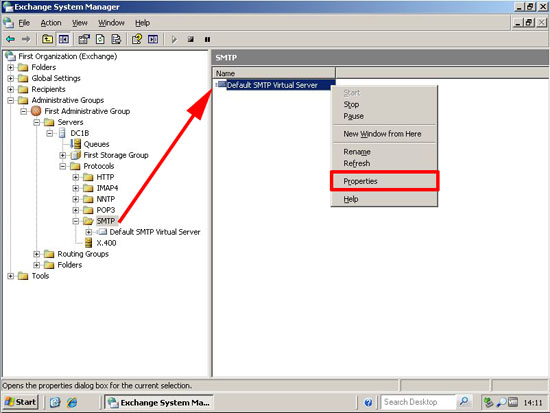This screenshot has height=413, width=550.
Task: Click the Search Desktop input field
Action: pyautogui.click(x=419, y=402)
